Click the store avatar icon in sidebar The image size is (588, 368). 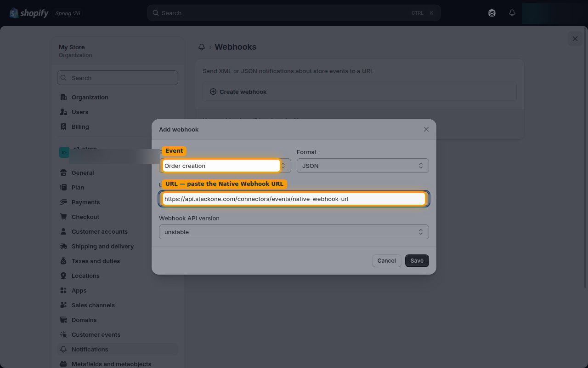pos(64,152)
